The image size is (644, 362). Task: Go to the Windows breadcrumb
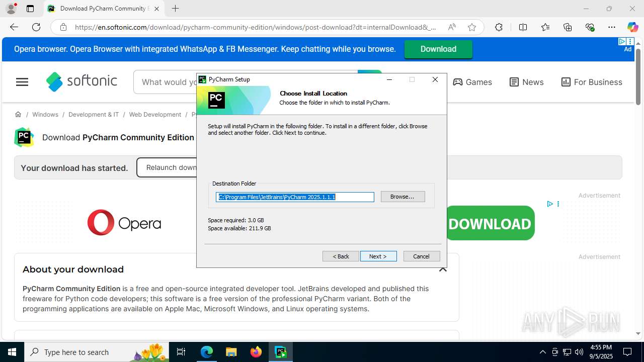(x=45, y=114)
